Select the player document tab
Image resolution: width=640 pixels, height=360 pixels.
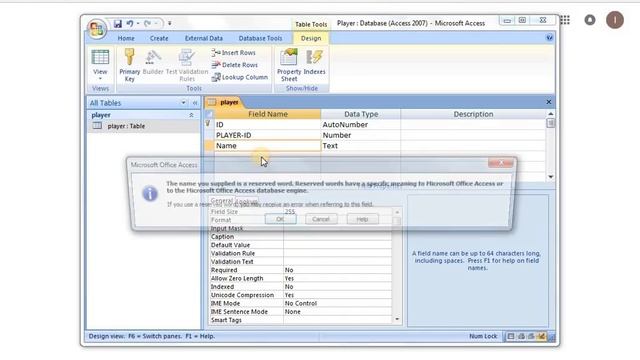pyautogui.click(x=224, y=102)
